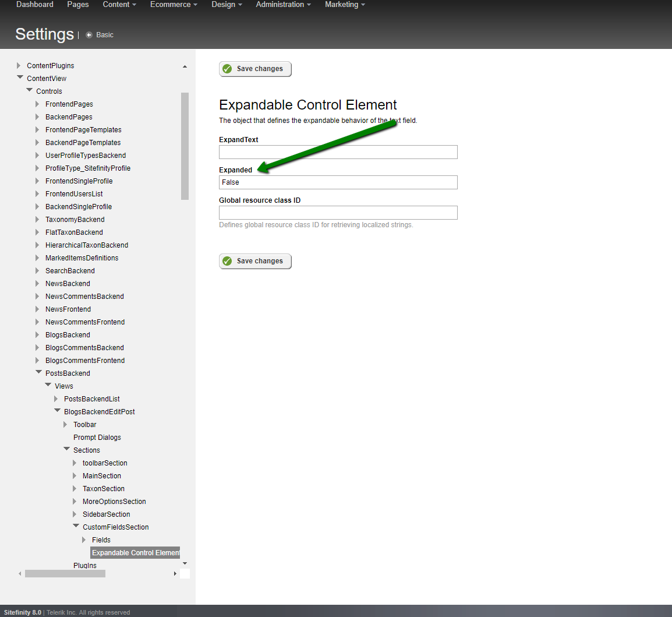Screen dimensions: 672x617
Task: Collapse the BlogsBackendEditPost node arrow
Action: pos(57,411)
